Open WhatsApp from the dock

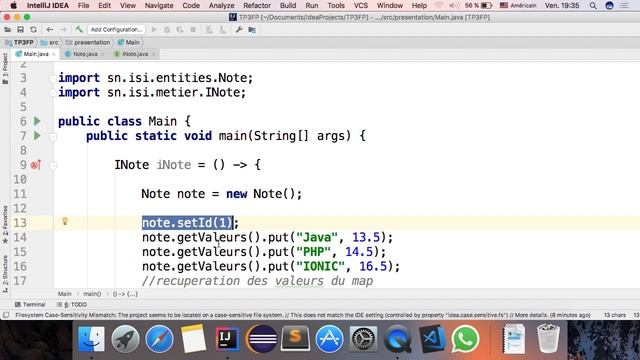[465, 339]
